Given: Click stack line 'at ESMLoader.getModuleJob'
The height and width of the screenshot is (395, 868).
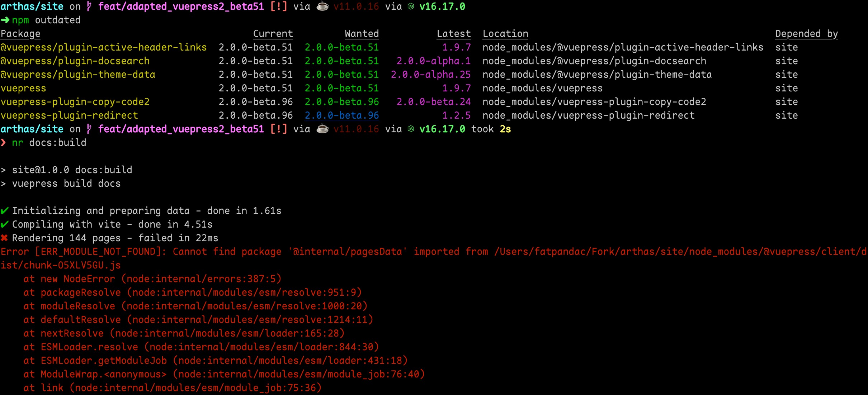Looking at the screenshot, I should (x=216, y=361).
